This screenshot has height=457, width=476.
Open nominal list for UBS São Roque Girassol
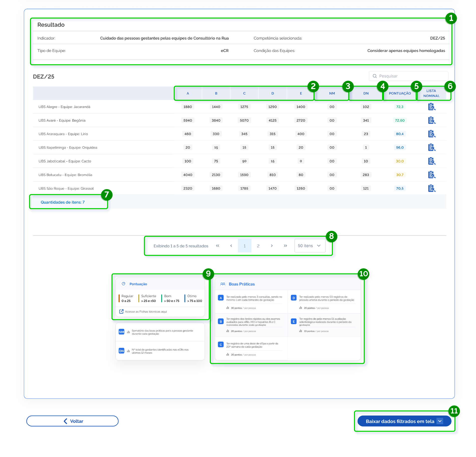coord(431,188)
